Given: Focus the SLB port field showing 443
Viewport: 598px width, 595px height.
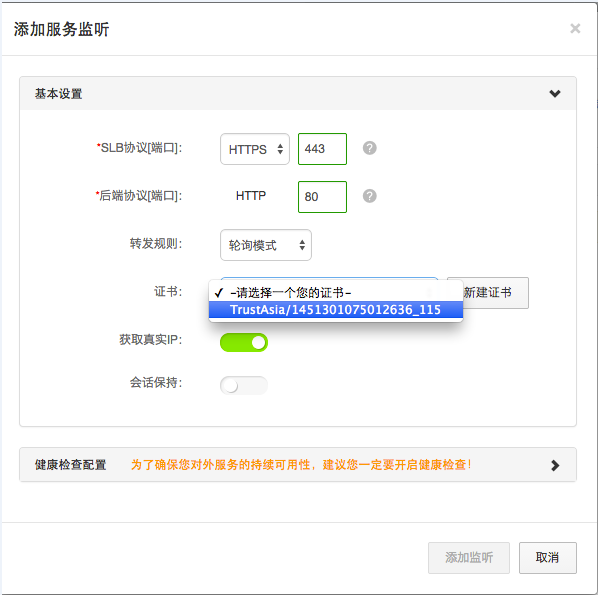Looking at the screenshot, I should (x=322, y=149).
